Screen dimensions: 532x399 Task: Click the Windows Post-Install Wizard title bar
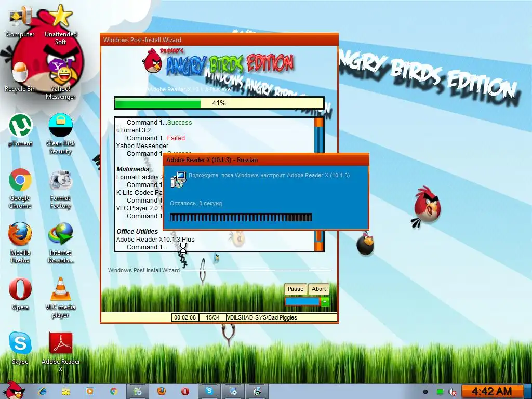219,40
